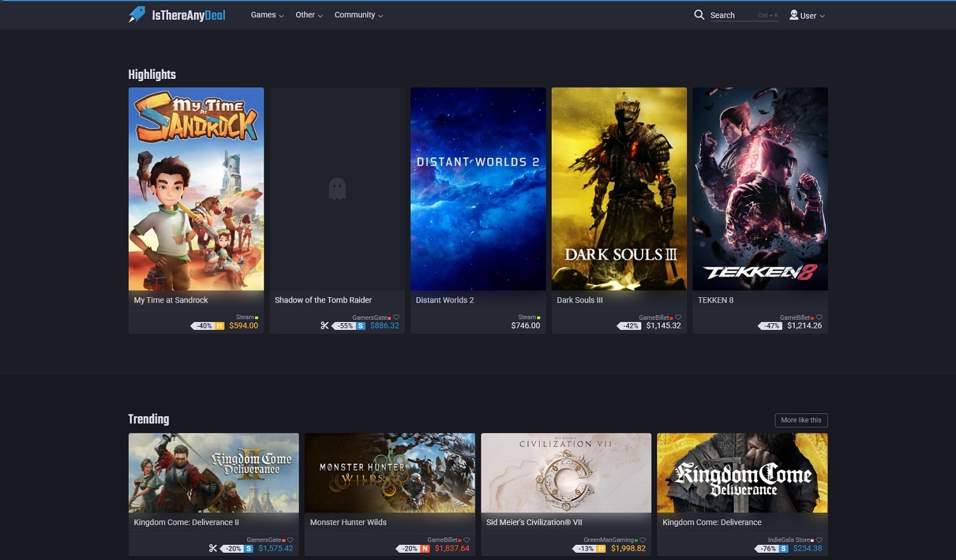
Task: Click the heart icon on Monster Hunter Wilds card
Action: 467,540
